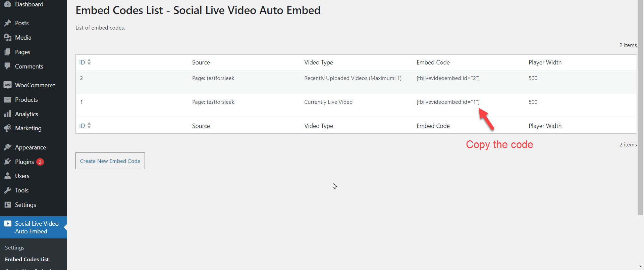The width and height of the screenshot is (644, 270).
Task: Click the Comments speech bubble icon
Action: point(7,66)
